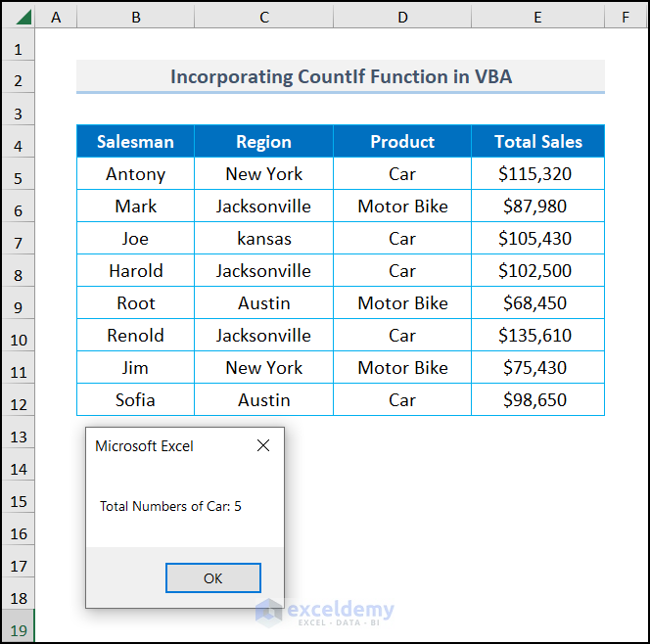
Task: Click the Product header cell
Action: point(401,142)
